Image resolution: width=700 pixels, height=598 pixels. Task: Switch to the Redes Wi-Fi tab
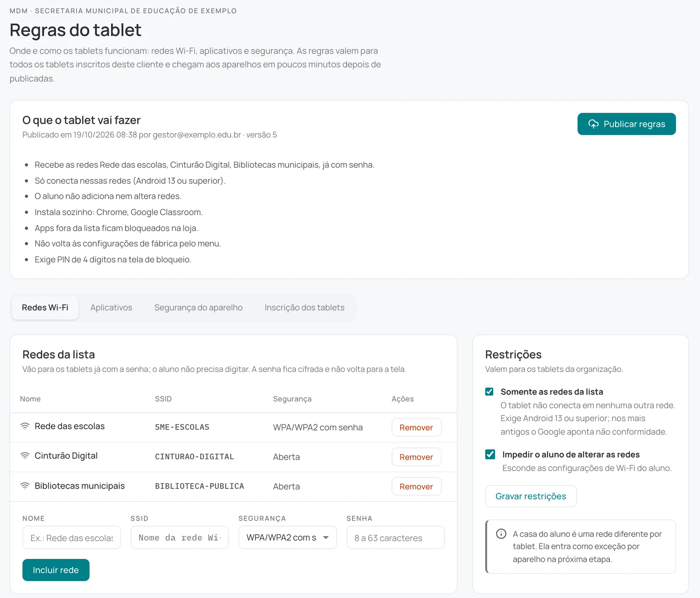(x=45, y=308)
